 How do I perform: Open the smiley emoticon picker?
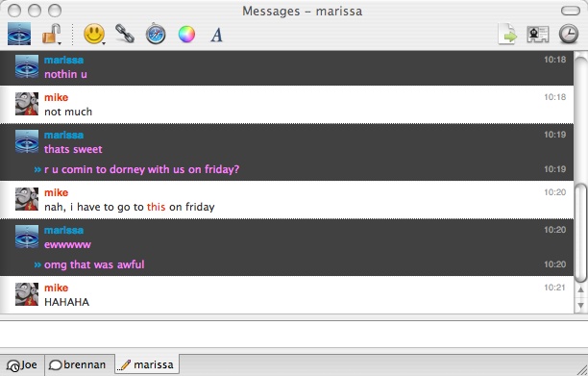93,34
